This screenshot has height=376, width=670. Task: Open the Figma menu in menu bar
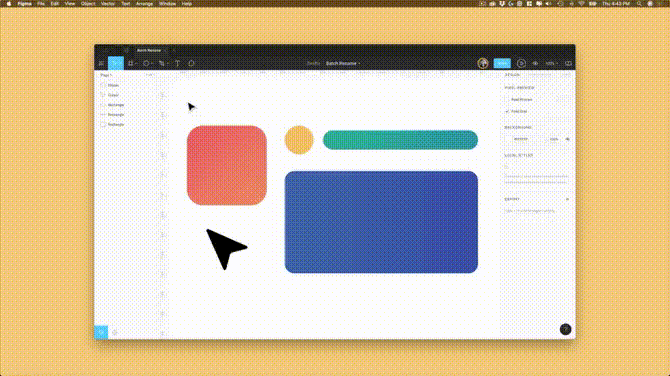coord(24,3)
